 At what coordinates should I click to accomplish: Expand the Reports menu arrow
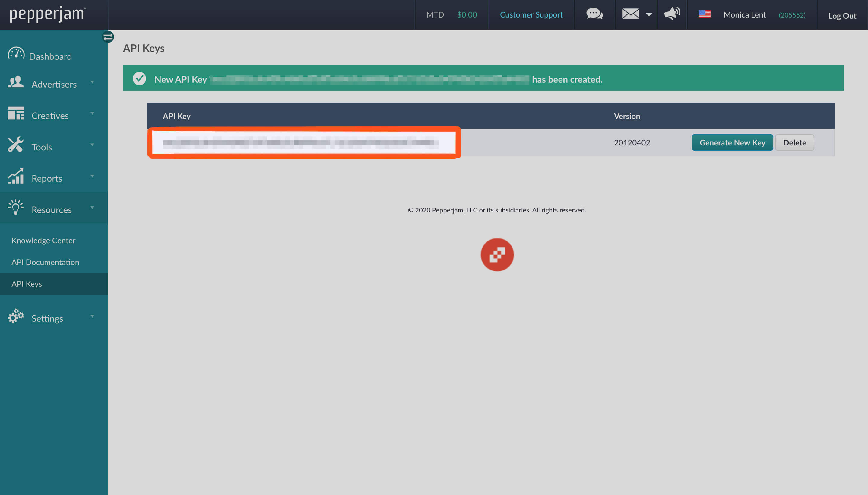[x=92, y=176]
